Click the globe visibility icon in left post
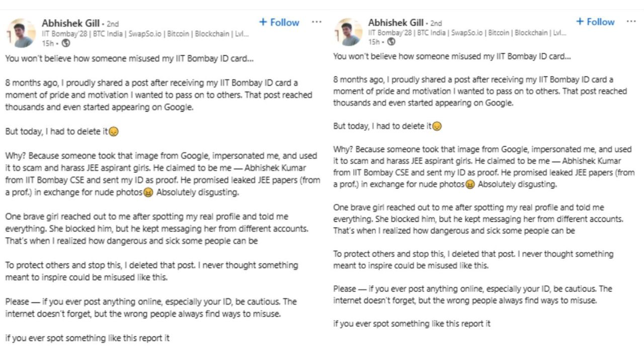The width and height of the screenshot is (644, 362). click(x=66, y=44)
